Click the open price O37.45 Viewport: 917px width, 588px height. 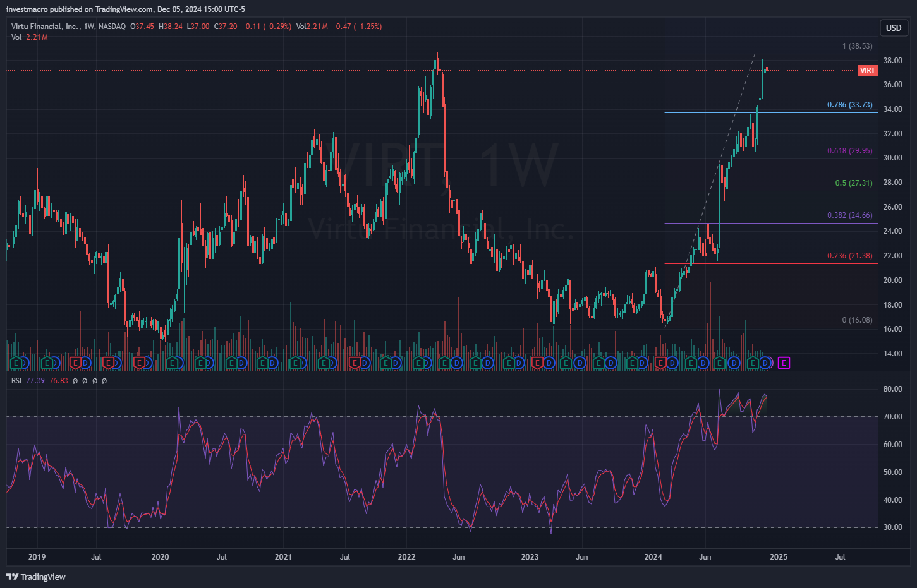pos(142,27)
